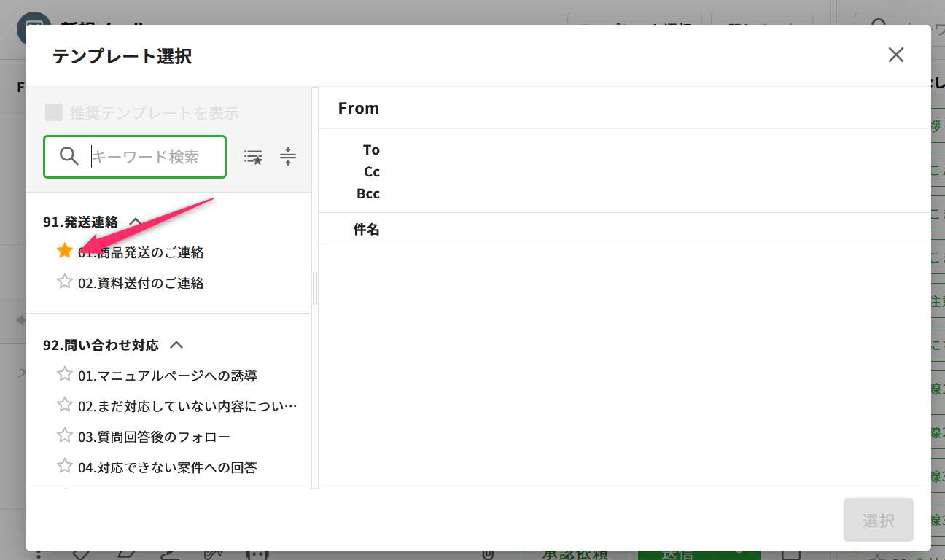
Task: Select template 02.資料送付のご連絡
Action: click(141, 283)
